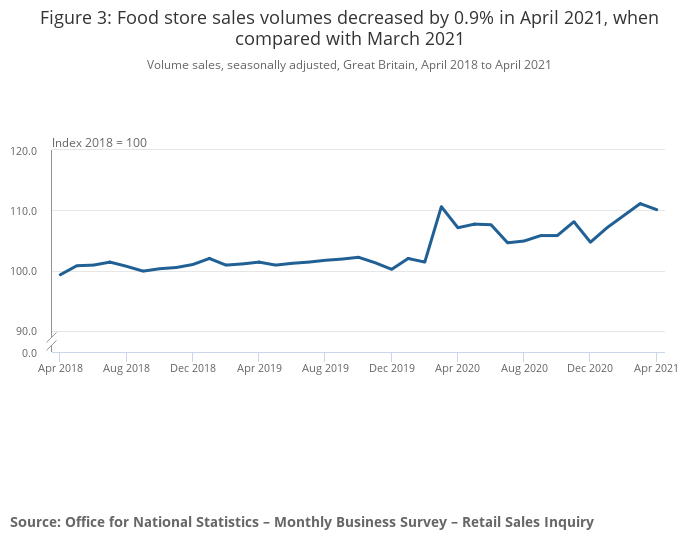Click the 'Index 2018 = 100' label
Viewport: 700px width, 549px height.
(x=99, y=143)
